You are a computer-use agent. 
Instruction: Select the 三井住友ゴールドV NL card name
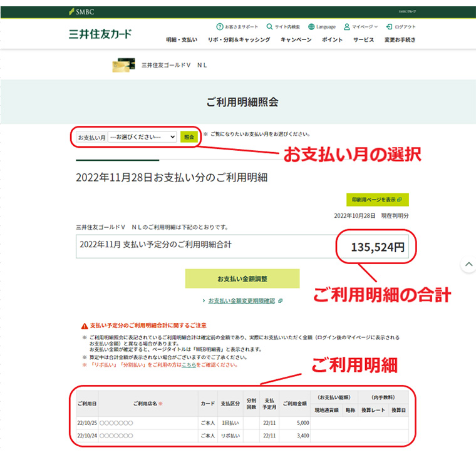tap(174, 65)
